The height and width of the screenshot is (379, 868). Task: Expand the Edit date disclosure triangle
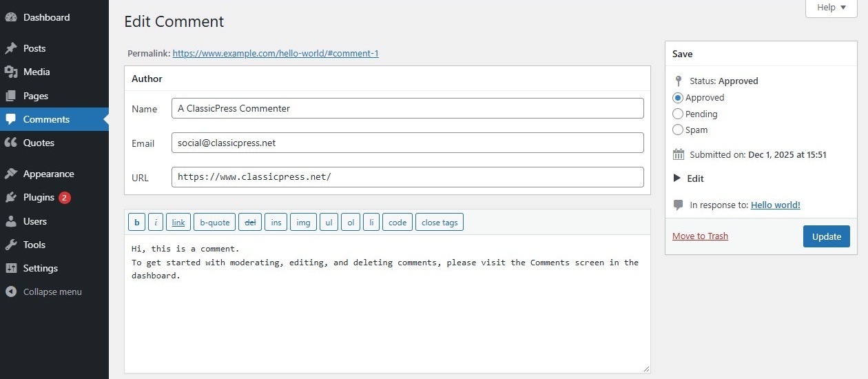coord(677,178)
